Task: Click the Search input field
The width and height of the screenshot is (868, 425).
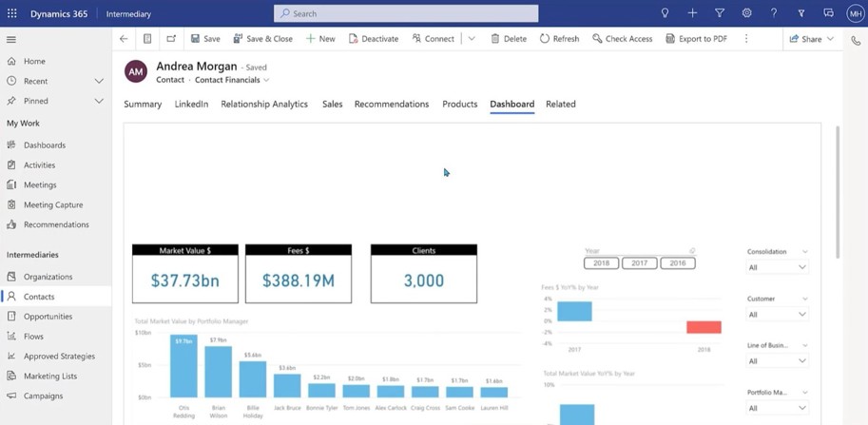Action: click(406, 13)
